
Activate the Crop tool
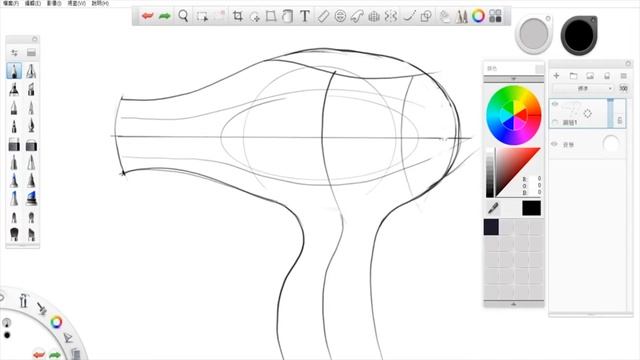coord(238,16)
